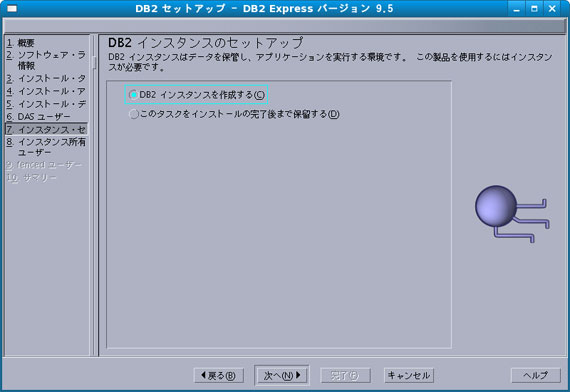Select step 3 インストール・タ

pyautogui.click(x=46, y=78)
